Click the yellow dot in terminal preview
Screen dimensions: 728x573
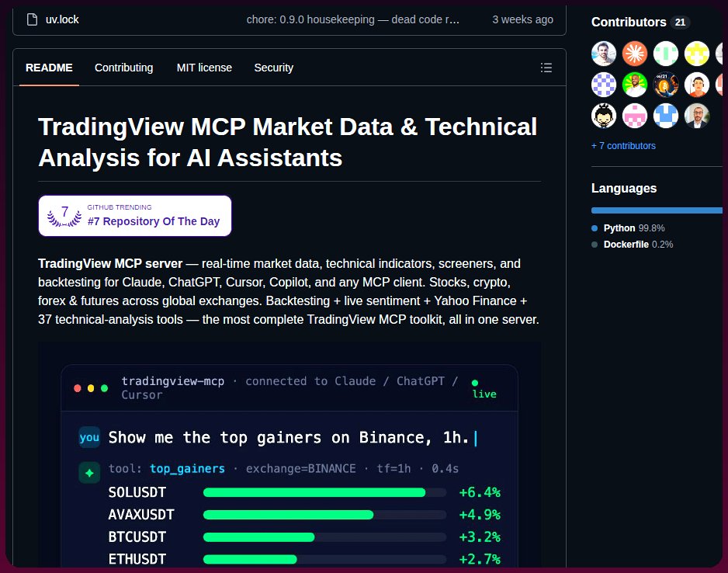coord(91,388)
